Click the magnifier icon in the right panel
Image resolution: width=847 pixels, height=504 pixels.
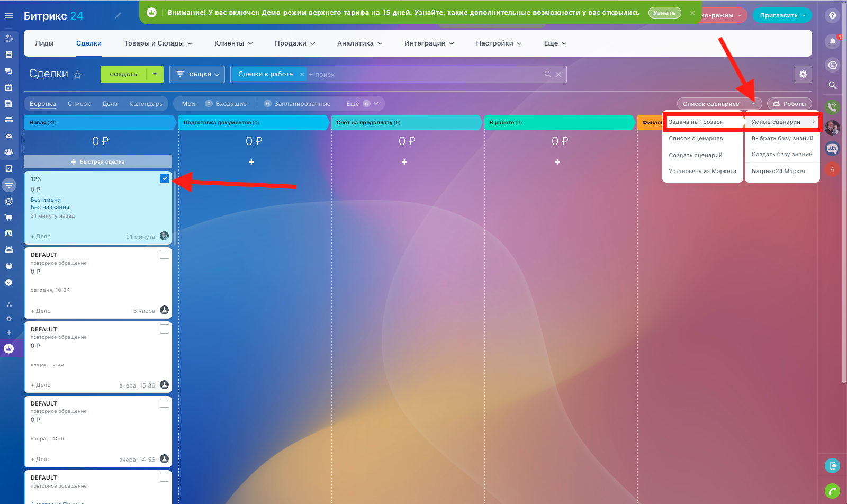(832, 85)
